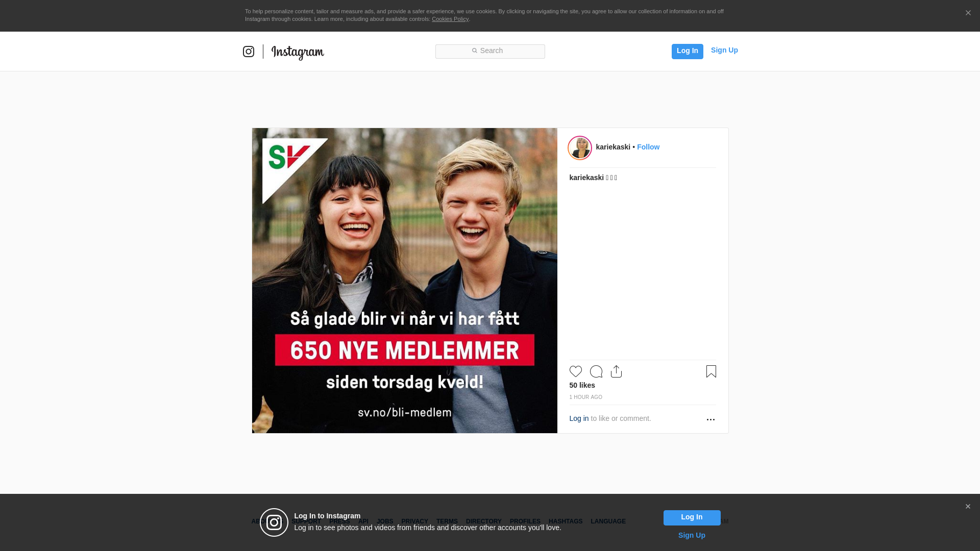Click the Instagram wordmark logo
This screenshot has height=551, width=980.
298,52
